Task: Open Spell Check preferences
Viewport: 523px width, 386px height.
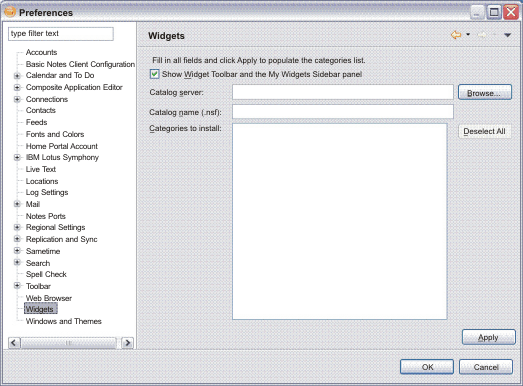Action: (x=46, y=274)
